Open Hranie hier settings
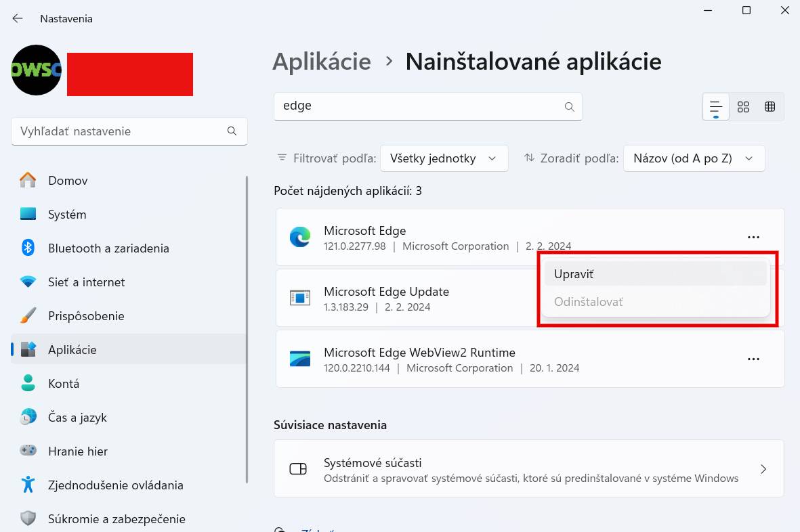This screenshot has height=532, width=800. point(129,451)
